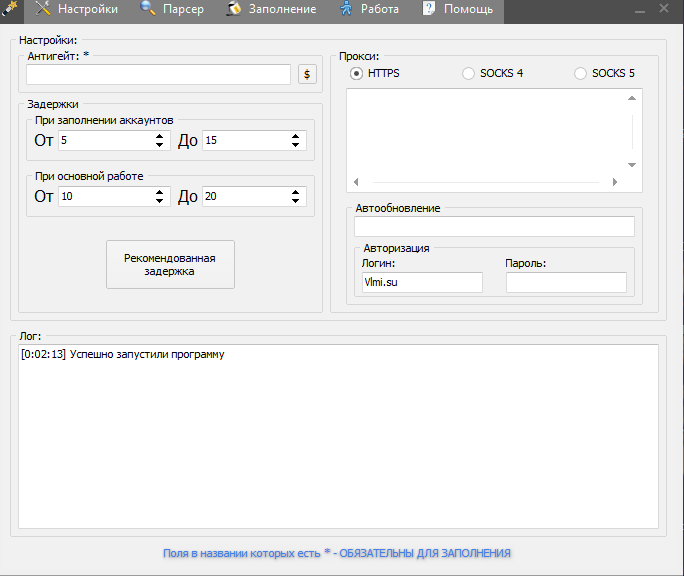Click the app logo icon in top-left corner

(11, 9)
